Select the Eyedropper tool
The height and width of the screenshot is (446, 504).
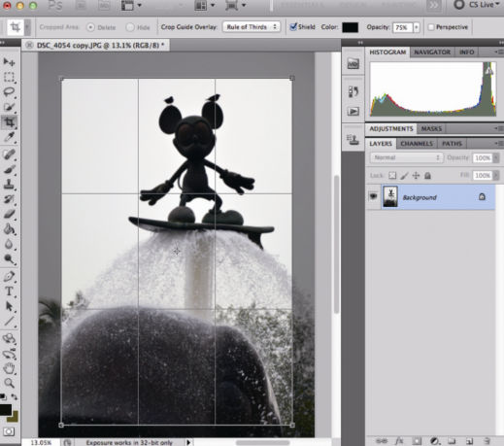9,137
